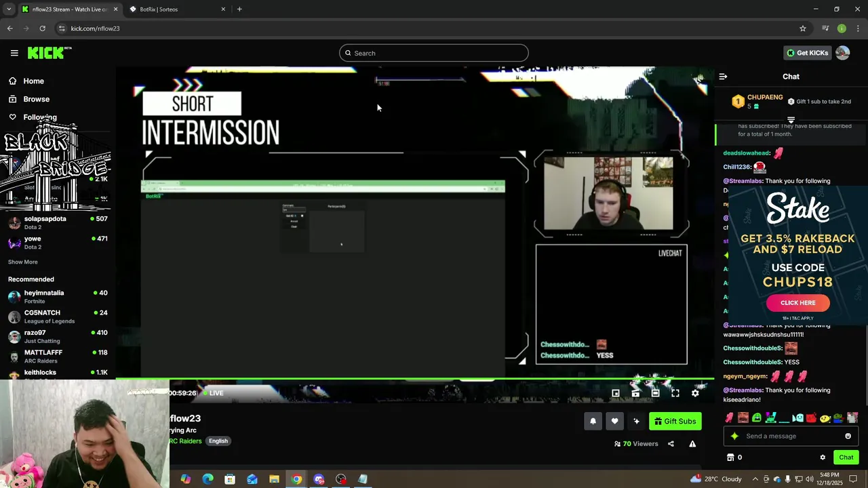Open heyimnatalia recommended channel

(58, 296)
